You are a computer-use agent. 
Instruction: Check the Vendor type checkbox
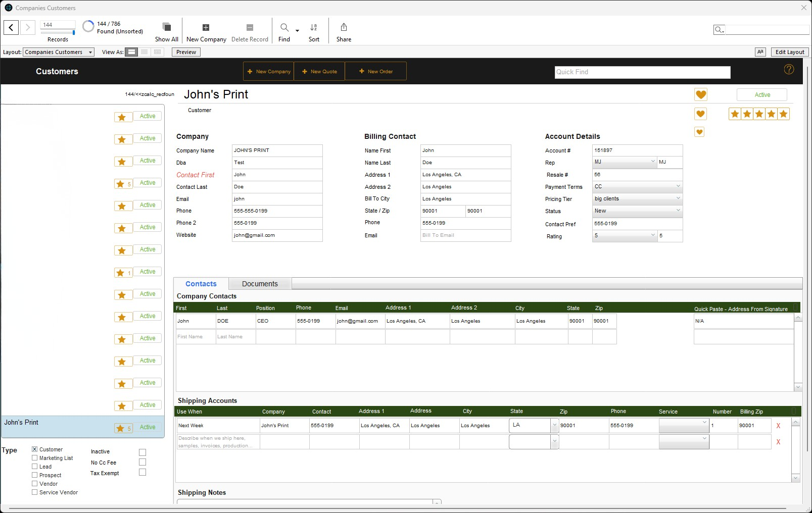point(35,484)
